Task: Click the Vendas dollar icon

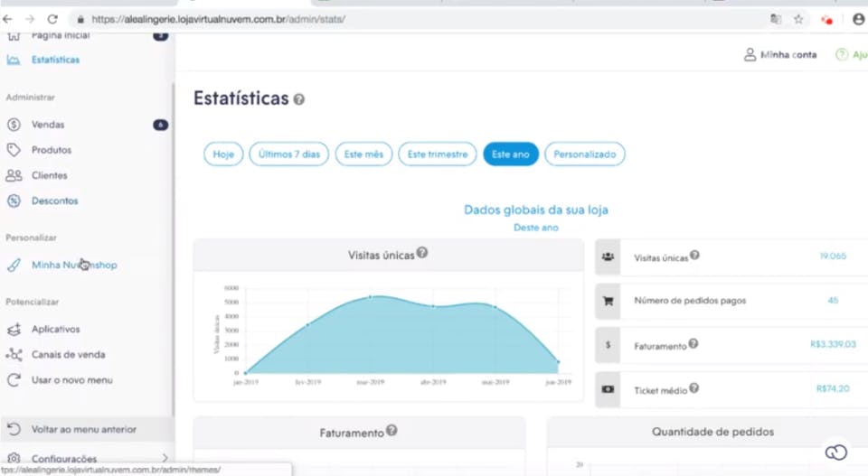Action: 14,125
